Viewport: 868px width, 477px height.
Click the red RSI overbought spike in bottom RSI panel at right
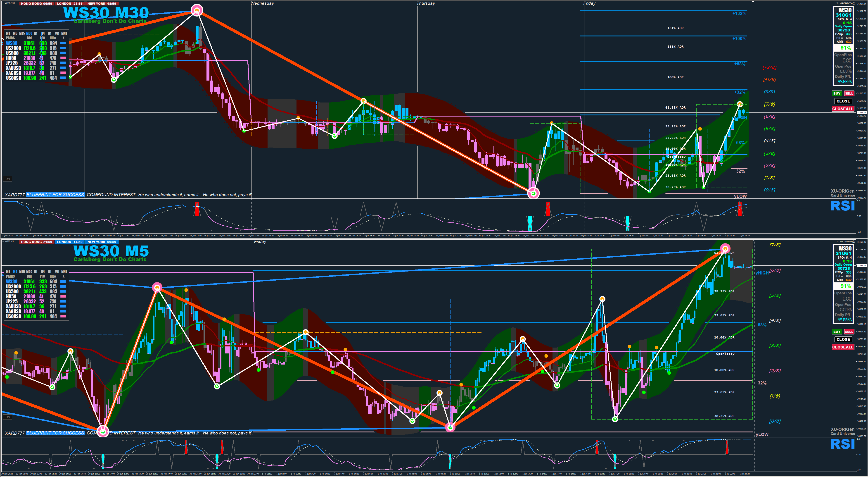[x=727, y=448]
